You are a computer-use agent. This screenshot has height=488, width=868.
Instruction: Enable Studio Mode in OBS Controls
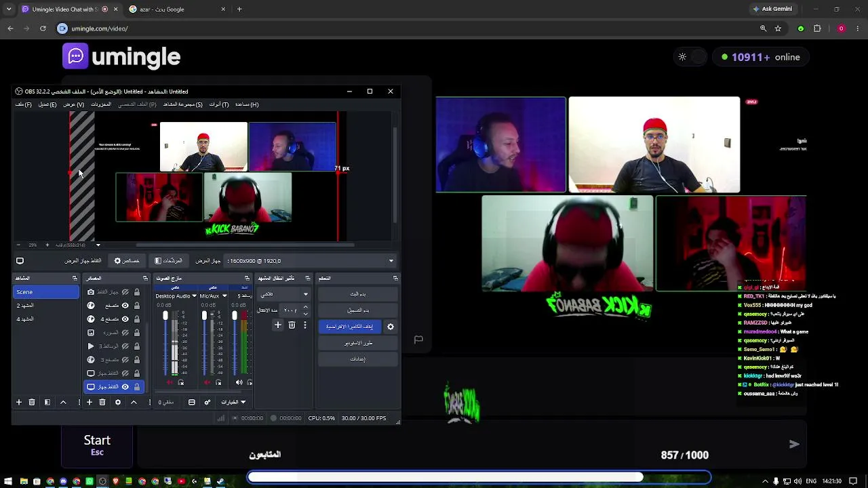pyautogui.click(x=358, y=343)
